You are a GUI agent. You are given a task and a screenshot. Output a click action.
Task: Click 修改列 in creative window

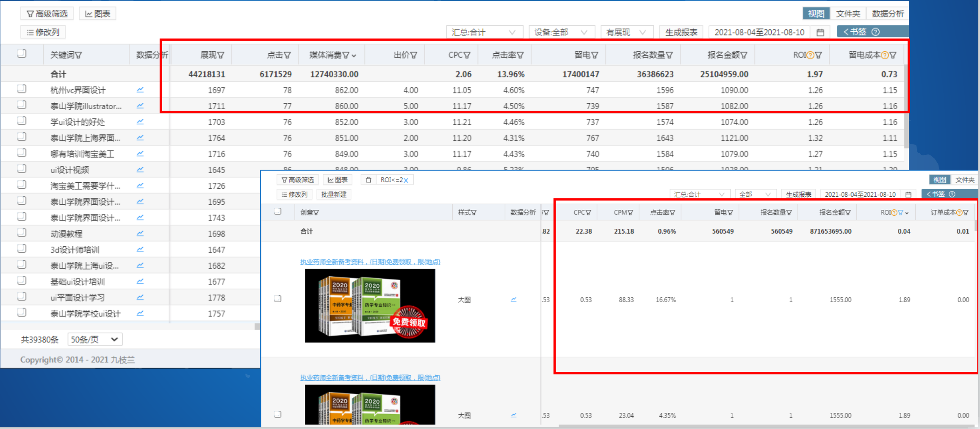295,195
